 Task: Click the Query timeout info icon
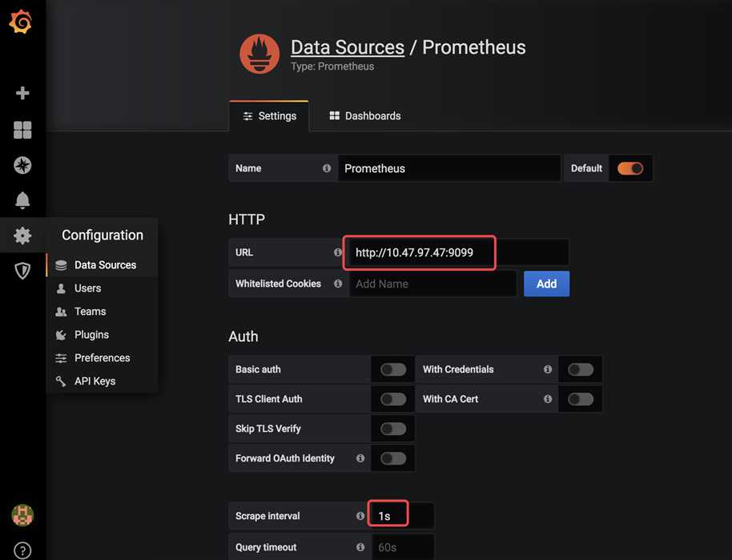360,547
